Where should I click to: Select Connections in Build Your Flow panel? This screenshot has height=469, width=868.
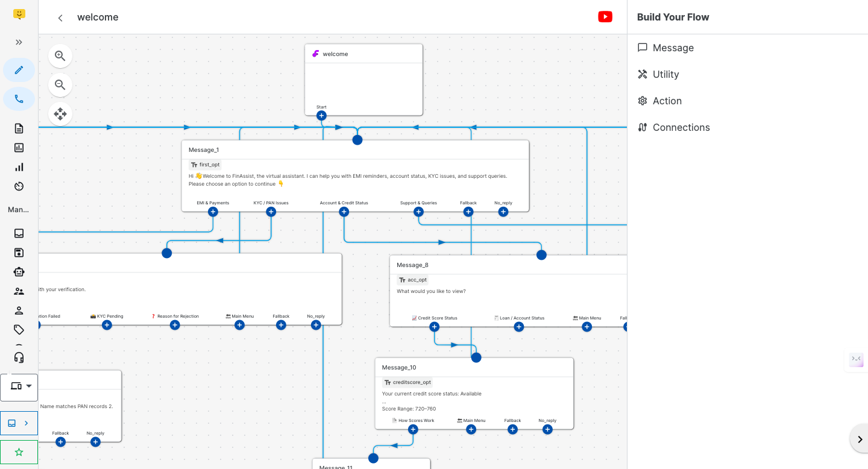point(681,127)
